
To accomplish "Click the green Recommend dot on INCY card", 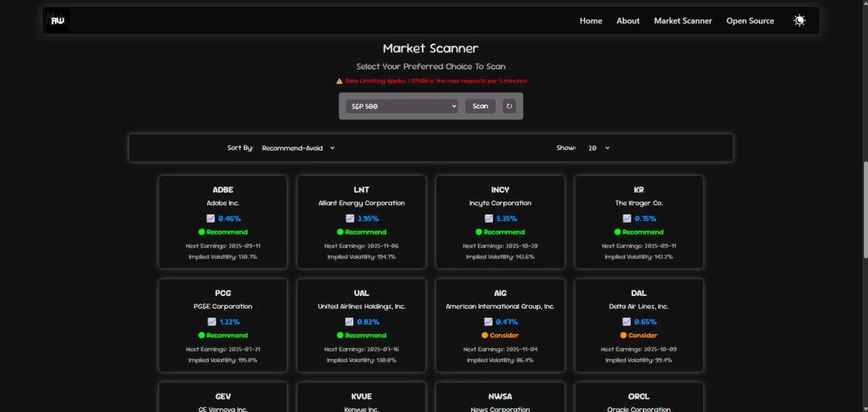I will 479,232.
